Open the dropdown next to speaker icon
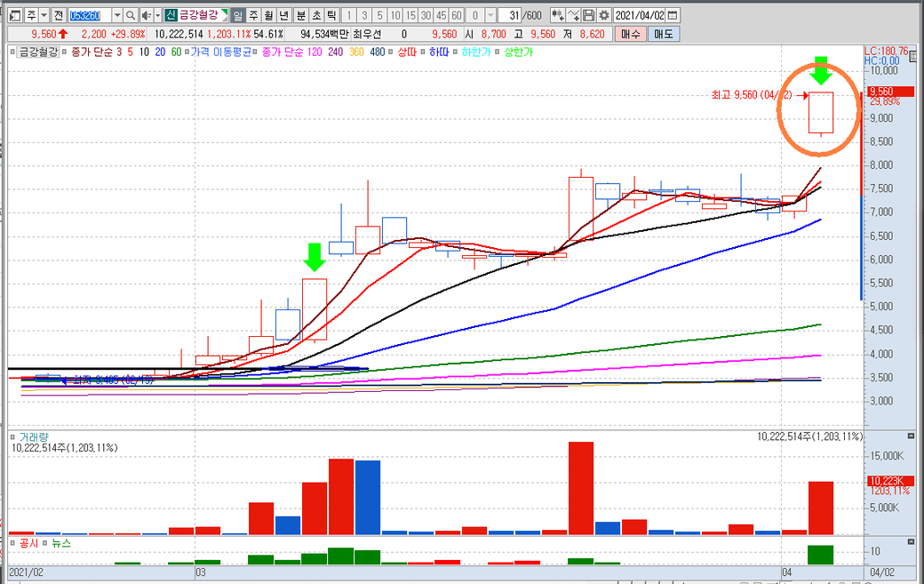The image size is (924, 584). coord(157,16)
